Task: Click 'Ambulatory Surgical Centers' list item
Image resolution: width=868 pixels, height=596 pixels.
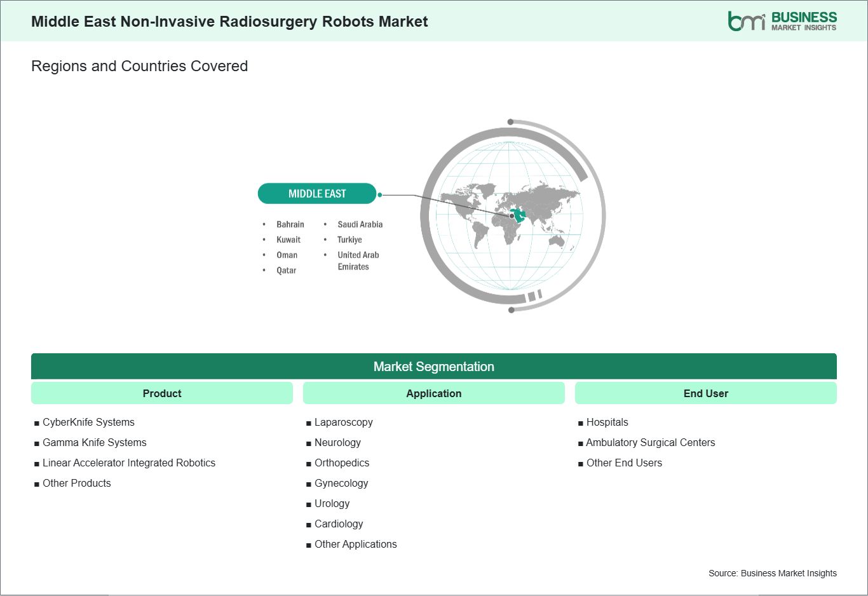Action: [x=651, y=442]
